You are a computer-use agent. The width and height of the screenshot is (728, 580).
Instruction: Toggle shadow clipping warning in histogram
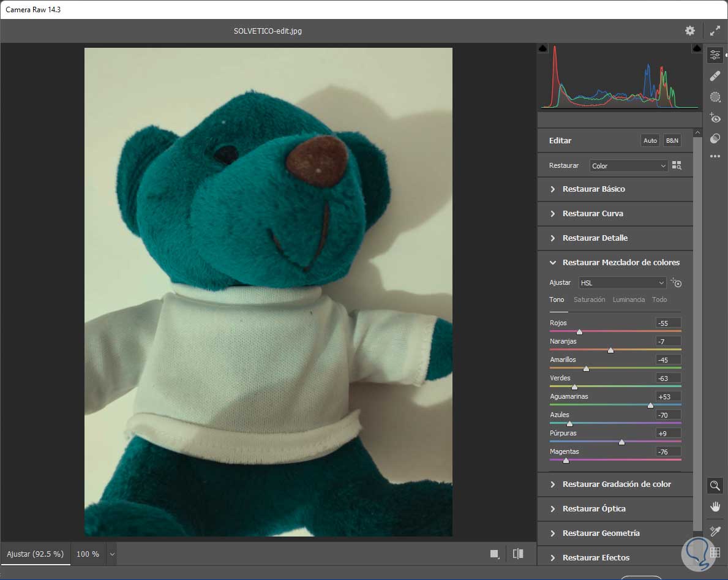pyautogui.click(x=542, y=48)
